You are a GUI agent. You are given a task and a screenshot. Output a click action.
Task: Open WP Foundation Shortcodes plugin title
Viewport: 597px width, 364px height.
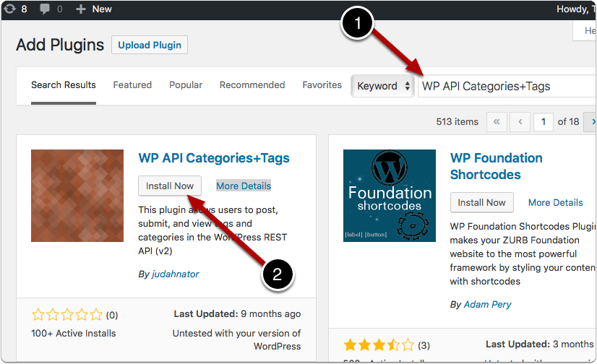[496, 166]
